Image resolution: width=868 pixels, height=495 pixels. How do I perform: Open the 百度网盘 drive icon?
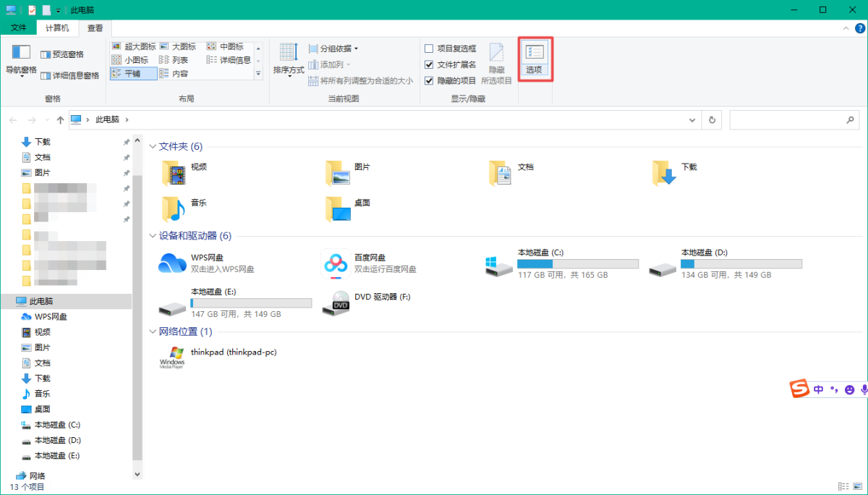coord(336,264)
